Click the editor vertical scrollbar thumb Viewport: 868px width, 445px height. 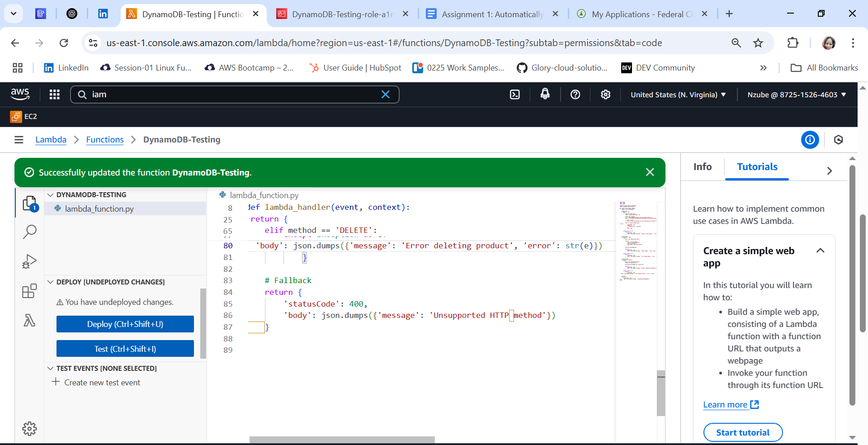point(661,393)
